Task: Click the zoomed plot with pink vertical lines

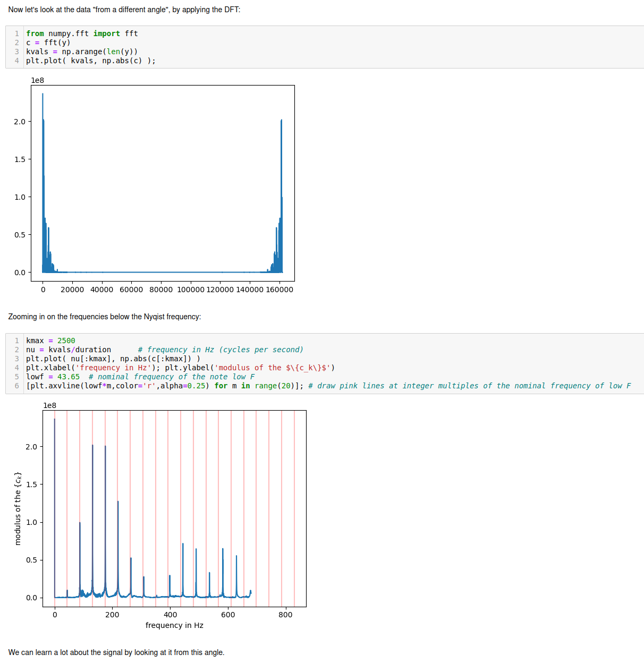Action: (x=174, y=508)
